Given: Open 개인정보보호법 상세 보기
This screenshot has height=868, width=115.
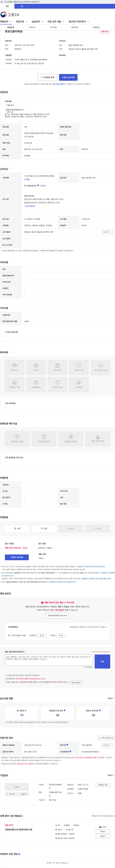Looking at the screenshot, I should 57,616.
